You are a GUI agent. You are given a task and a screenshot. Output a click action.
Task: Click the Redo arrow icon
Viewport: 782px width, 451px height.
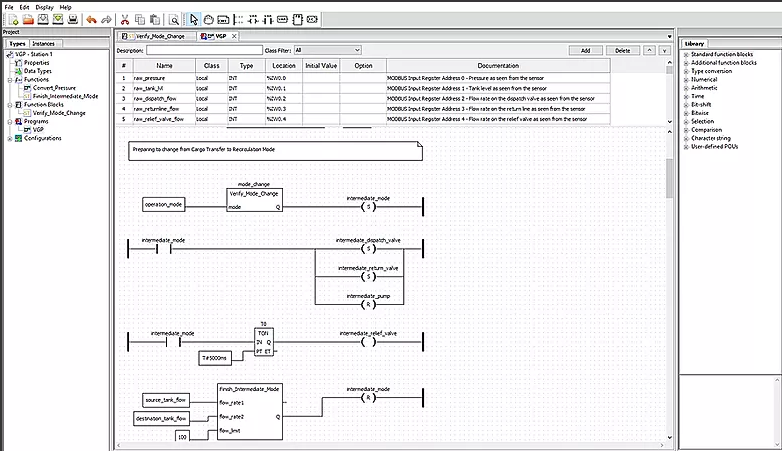point(106,19)
